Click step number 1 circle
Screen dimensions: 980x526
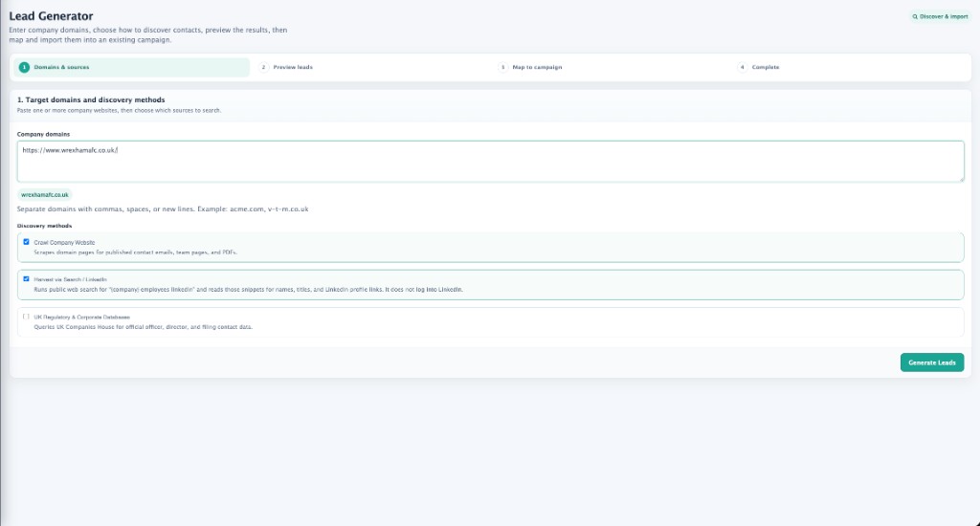(24, 67)
